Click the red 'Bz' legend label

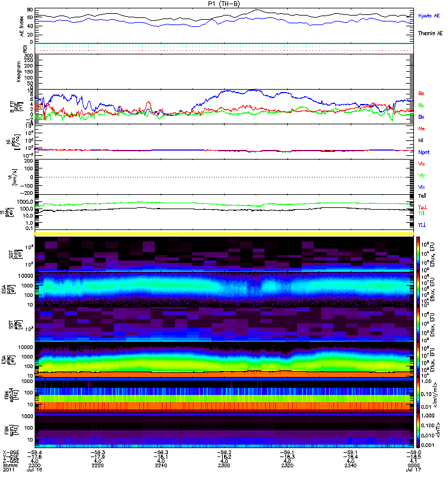point(421,93)
